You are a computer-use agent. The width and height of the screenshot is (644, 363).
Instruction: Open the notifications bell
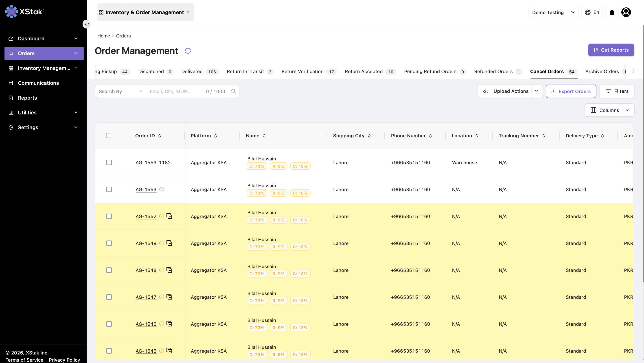tap(612, 12)
